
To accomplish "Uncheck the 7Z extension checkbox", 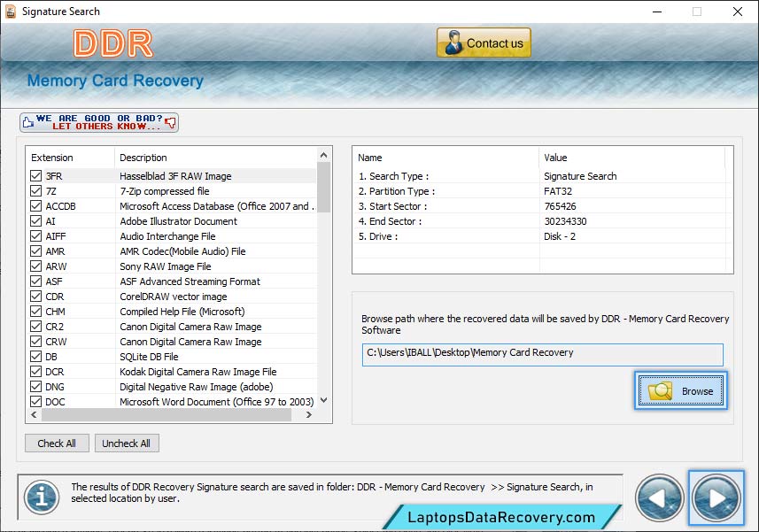I will (x=35, y=190).
